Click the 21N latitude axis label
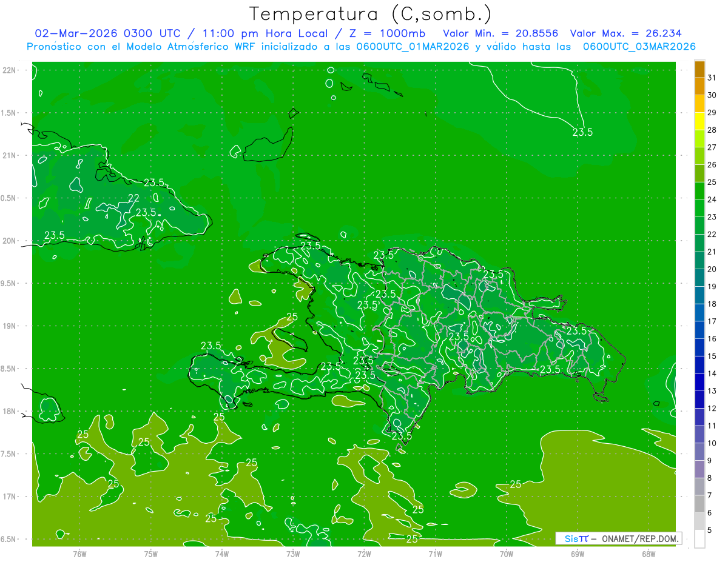This screenshot has height=562, width=728. pyautogui.click(x=9, y=155)
